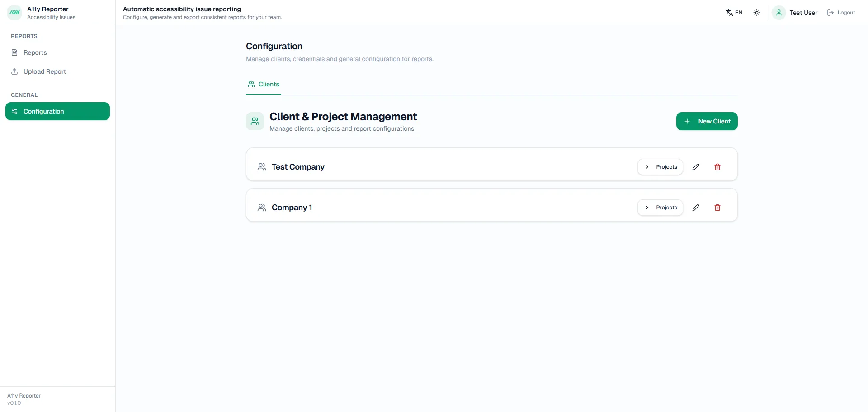Expand Projects for Company 1

660,208
